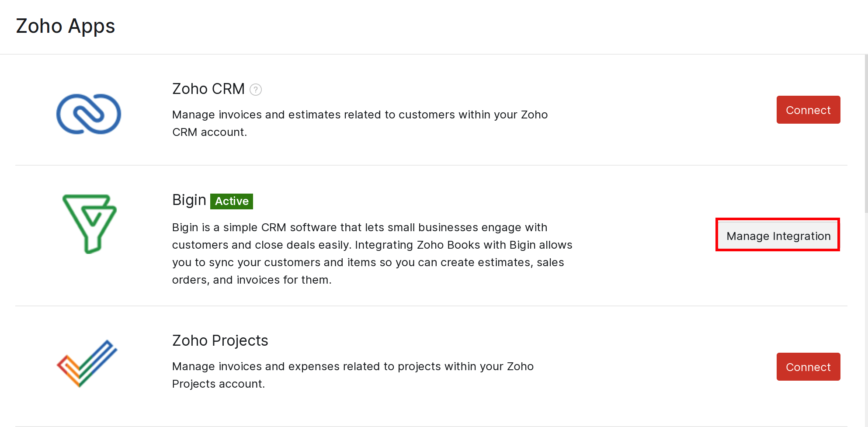This screenshot has width=868, height=427.
Task: Click the green Active status badge
Action: click(x=232, y=201)
